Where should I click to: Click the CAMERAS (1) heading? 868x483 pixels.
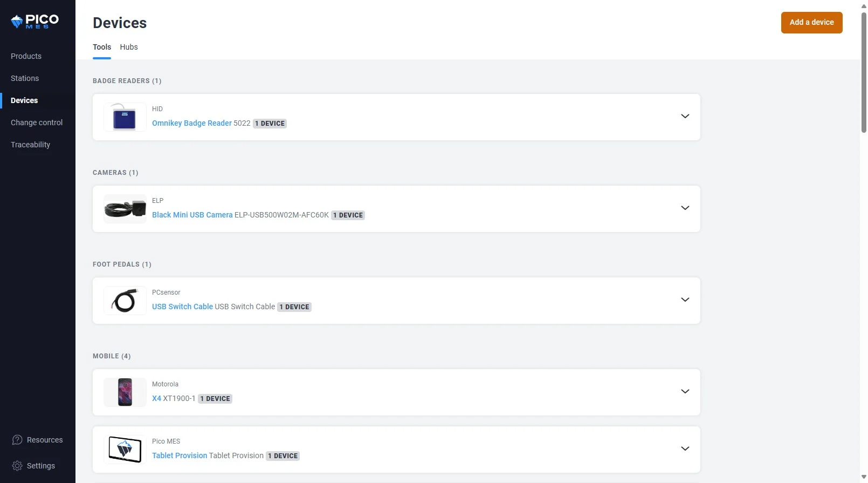coord(115,173)
